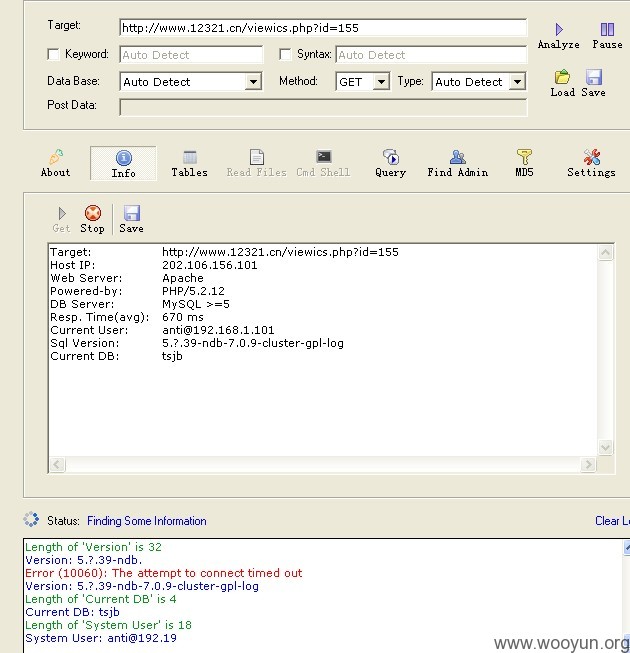Expand the Method GET dropdown
The image size is (630, 653).
tap(381, 82)
